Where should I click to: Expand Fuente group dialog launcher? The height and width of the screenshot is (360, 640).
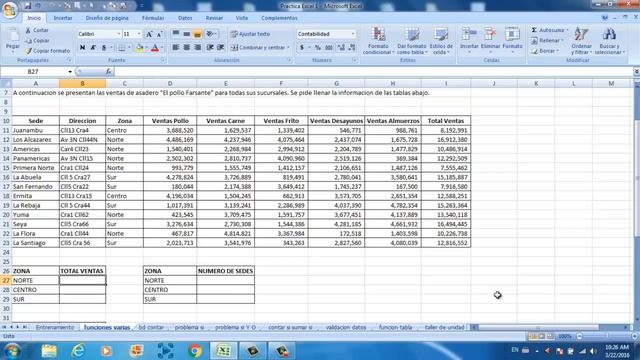click(x=162, y=60)
